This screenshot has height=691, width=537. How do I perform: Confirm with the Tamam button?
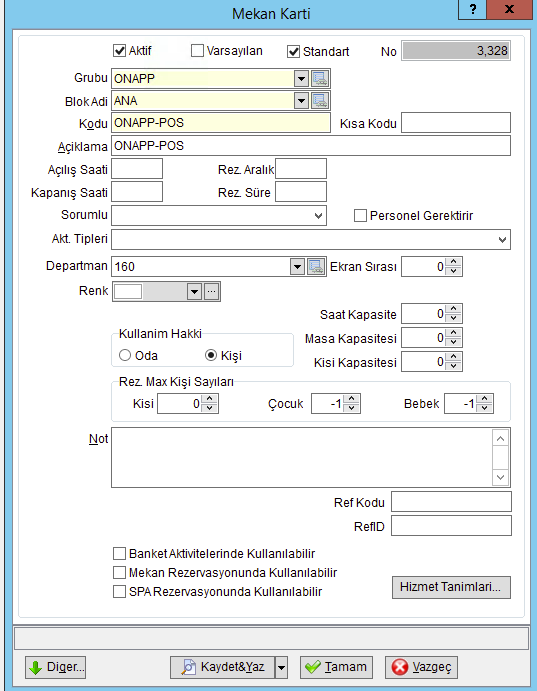[x=336, y=667]
